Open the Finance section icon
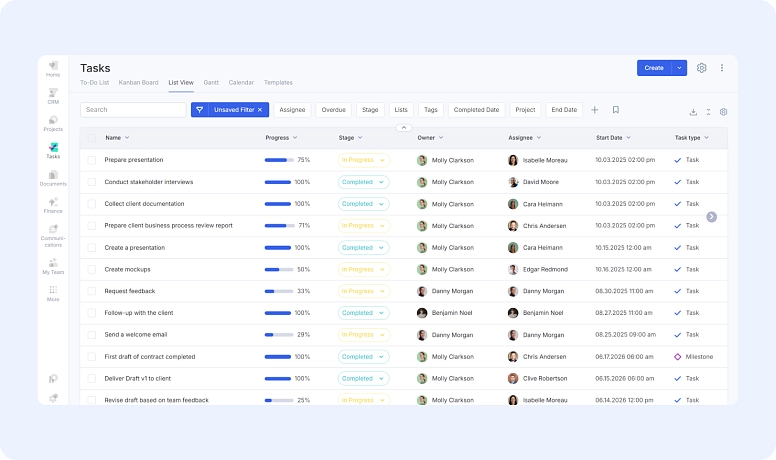Screen dimensions: 776x460 (53, 204)
